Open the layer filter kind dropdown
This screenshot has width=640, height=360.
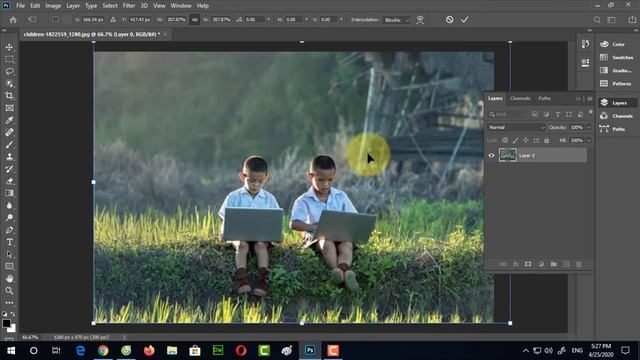click(x=508, y=114)
